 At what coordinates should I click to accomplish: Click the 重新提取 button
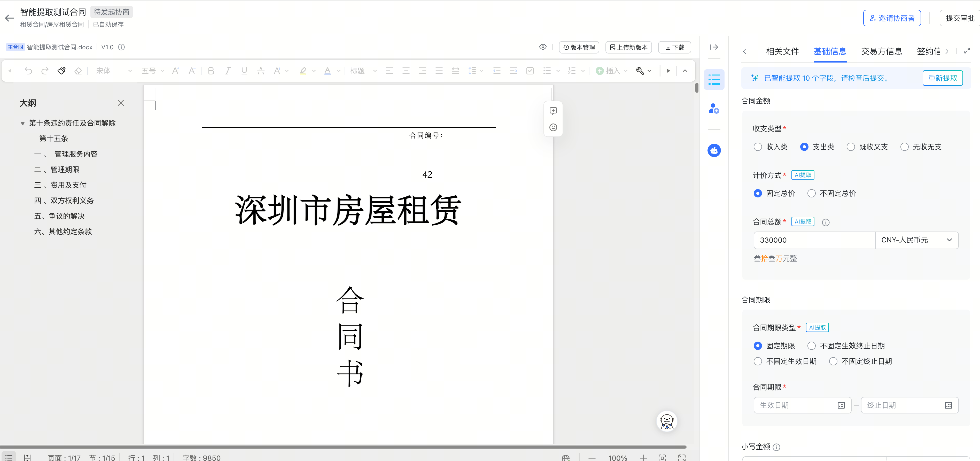[942, 78]
